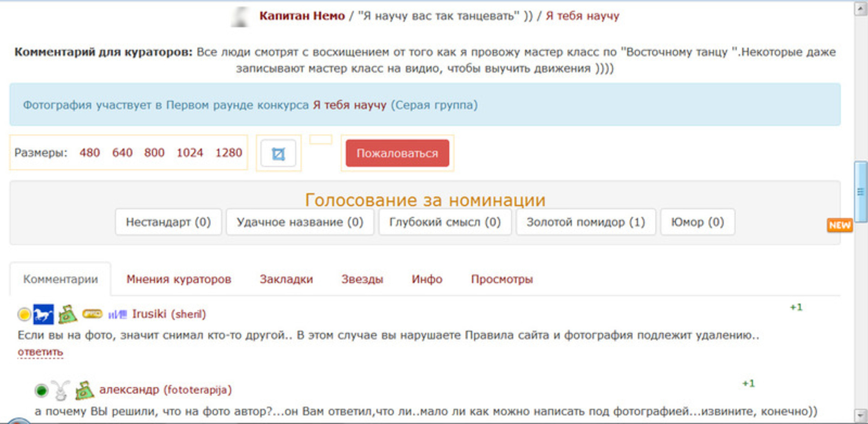Click the crop frame icon button

[x=278, y=154]
